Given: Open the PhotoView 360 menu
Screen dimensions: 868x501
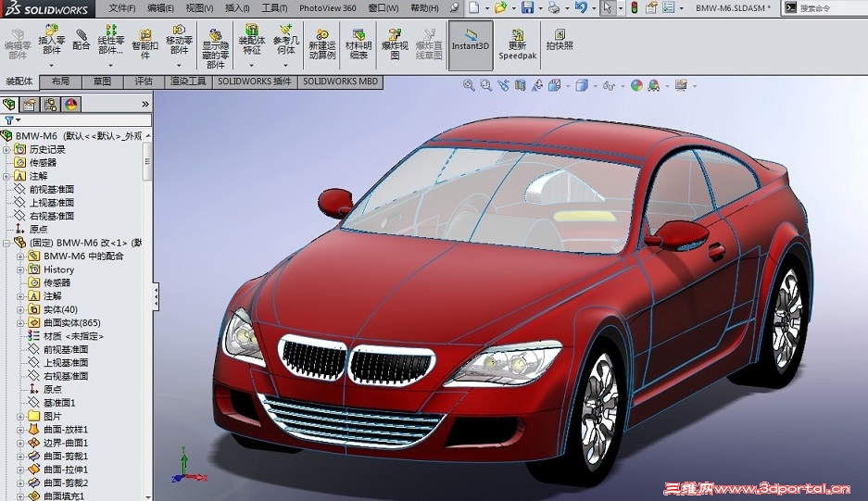Looking at the screenshot, I should (x=328, y=7).
